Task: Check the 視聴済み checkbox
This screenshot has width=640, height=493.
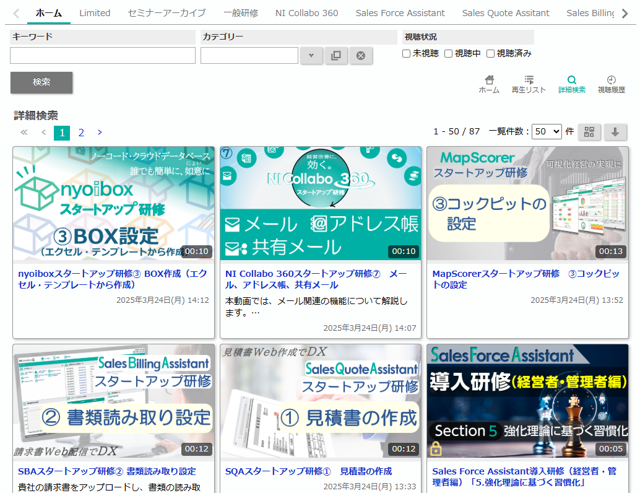Action: (490, 53)
